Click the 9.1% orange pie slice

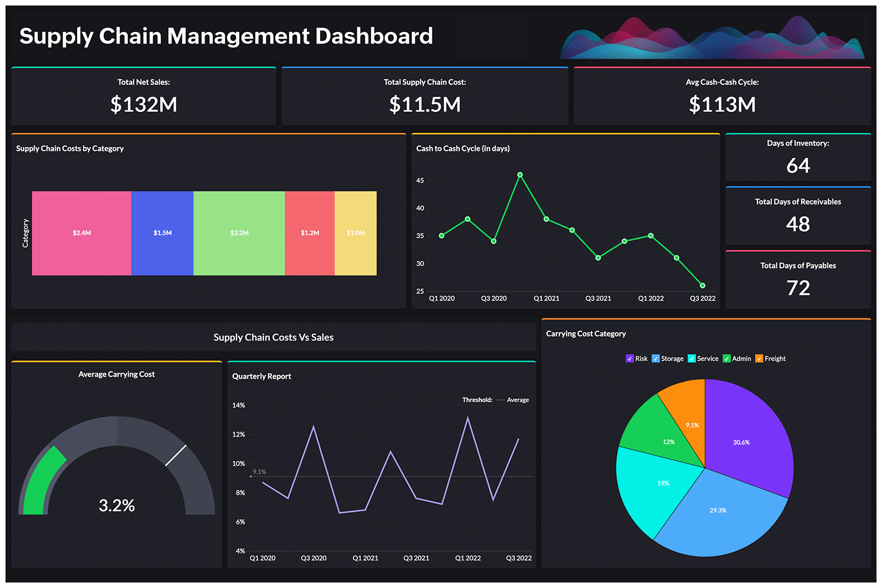pyautogui.click(x=692, y=425)
